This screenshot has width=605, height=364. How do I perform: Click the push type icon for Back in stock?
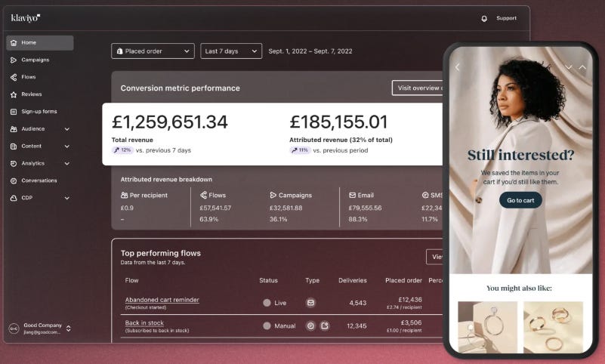point(325,325)
